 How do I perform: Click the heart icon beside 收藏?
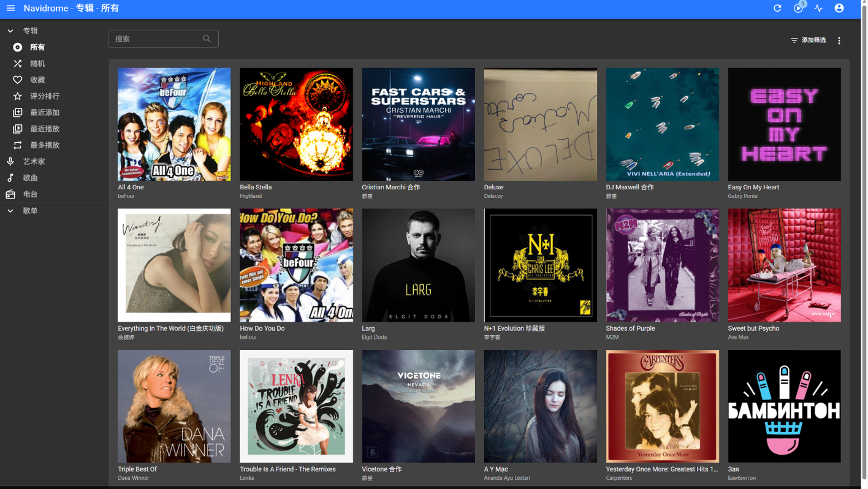[18, 80]
